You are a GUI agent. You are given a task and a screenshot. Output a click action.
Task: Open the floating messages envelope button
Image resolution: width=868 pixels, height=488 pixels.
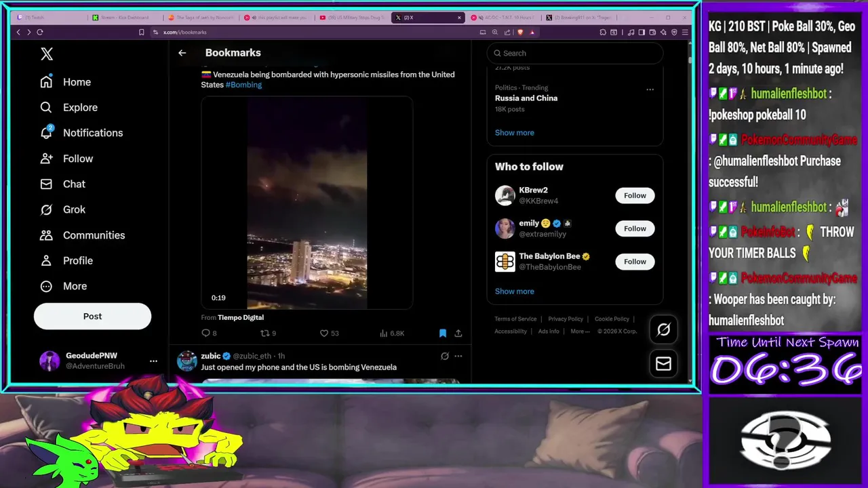[663, 364]
